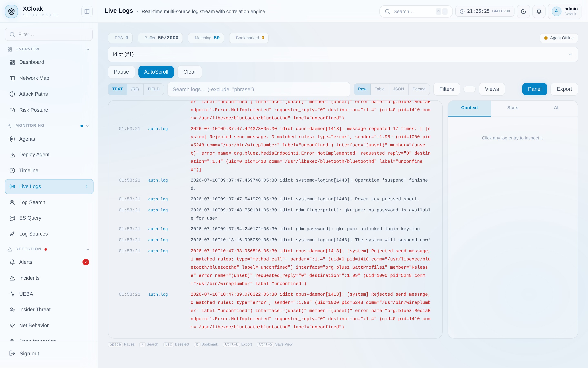588x368 pixels.
Task: Collapse the sidebar with the panel icon
Action: tap(87, 11)
